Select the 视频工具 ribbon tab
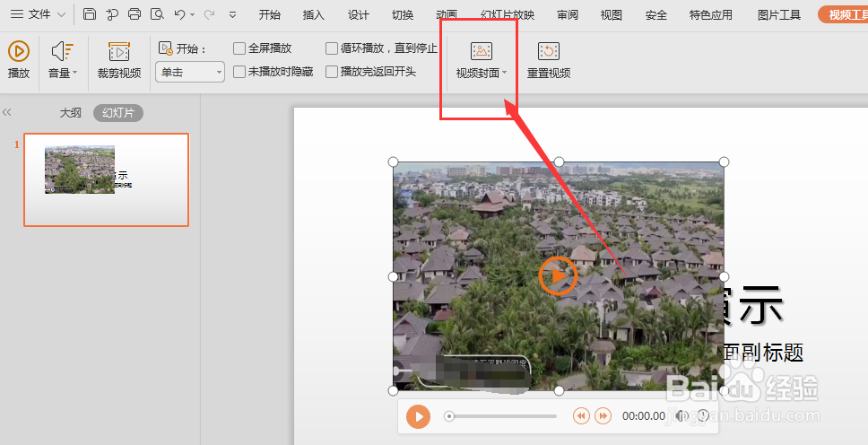This screenshot has height=445, width=868. (x=844, y=15)
